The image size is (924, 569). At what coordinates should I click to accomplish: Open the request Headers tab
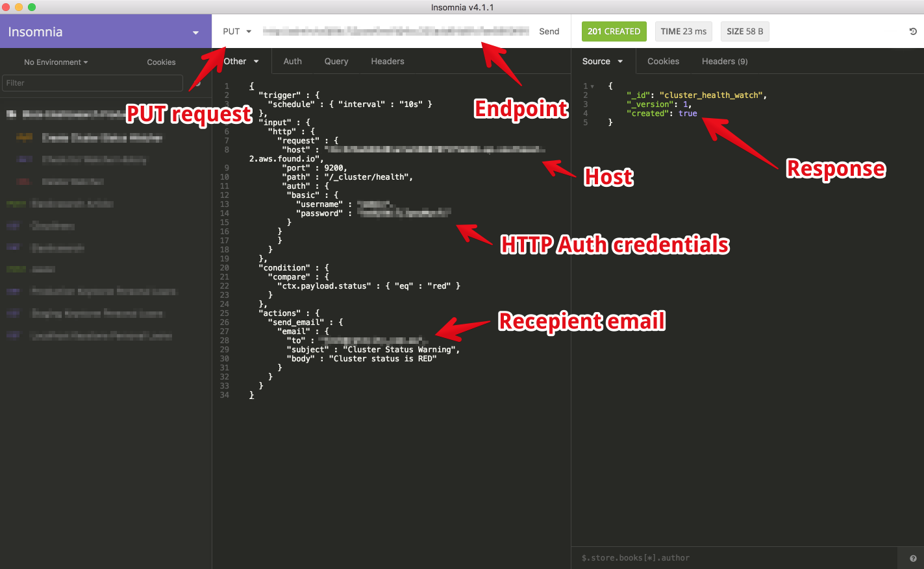(387, 61)
